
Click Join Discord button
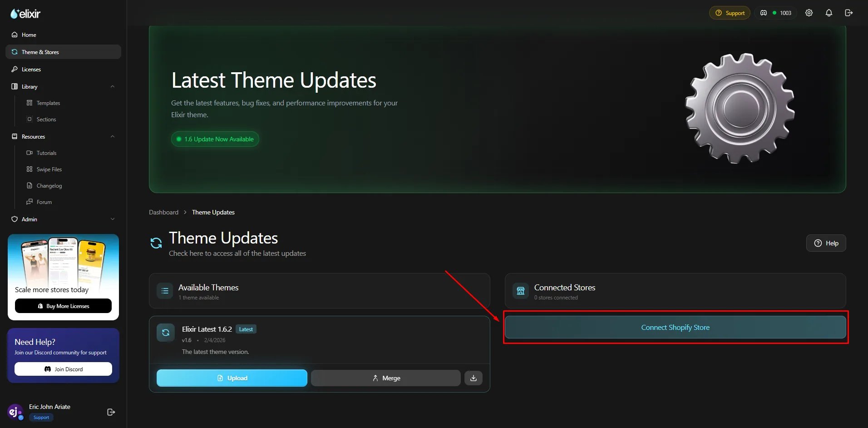pos(63,369)
